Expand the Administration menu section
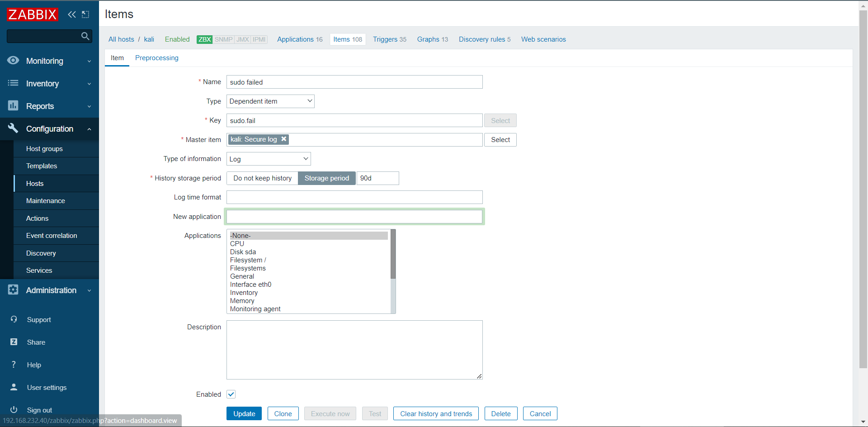This screenshot has width=868, height=427. (x=49, y=290)
